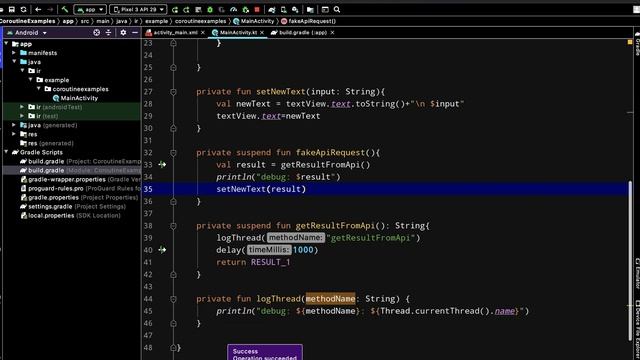This screenshot has width=640, height=360.
Task: Switch to the build.gradle (:app) tab
Action: [x=302, y=33]
